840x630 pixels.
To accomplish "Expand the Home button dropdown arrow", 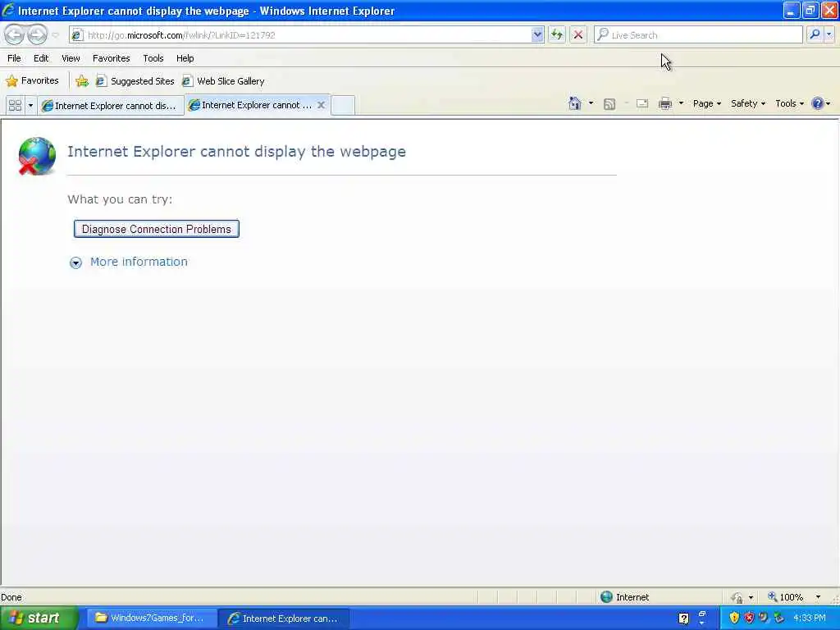I will 591,103.
